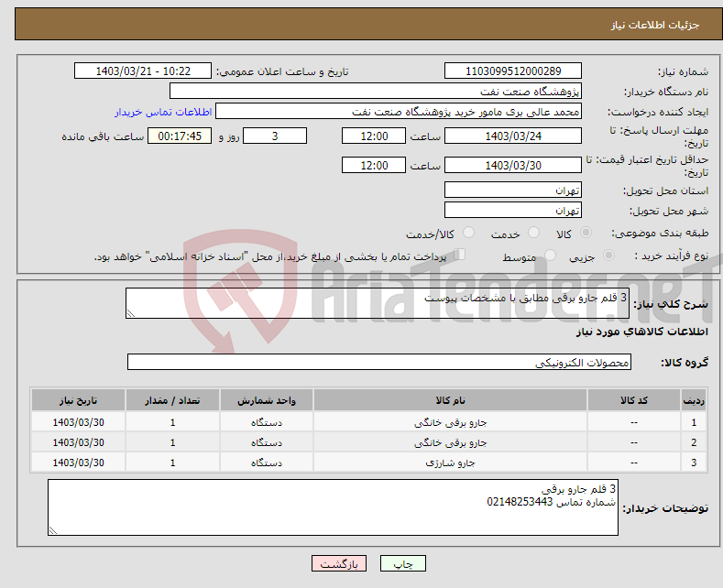Image resolution: width=723 pixels, height=588 pixels.
Task: Click جارو برقی خانگی in row 2
Action: click(450, 442)
